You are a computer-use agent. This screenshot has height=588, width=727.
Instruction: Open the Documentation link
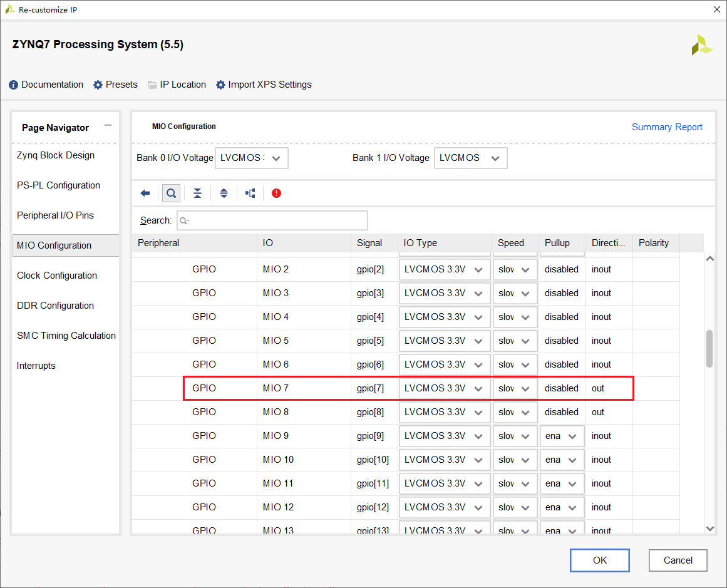click(x=52, y=85)
